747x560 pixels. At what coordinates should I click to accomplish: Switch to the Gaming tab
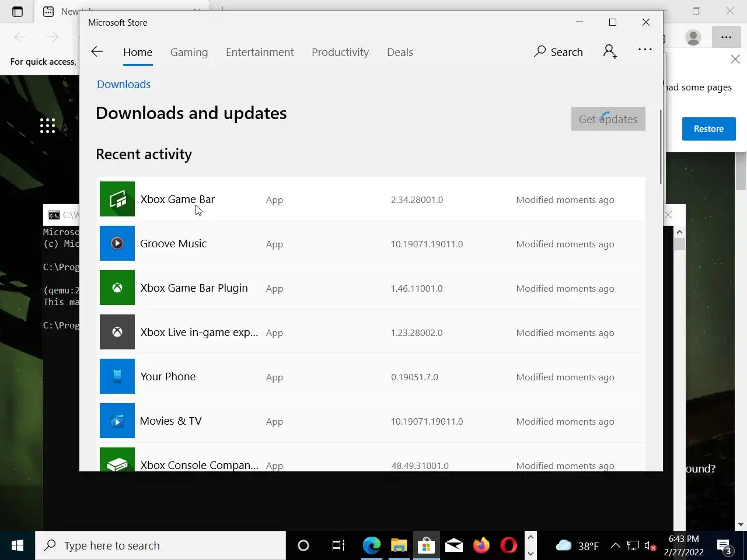[x=189, y=52]
